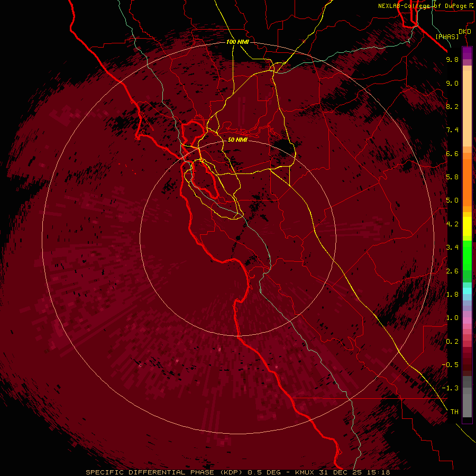Click the 4.2 scale value
The image size is (476, 476).
click(452, 224)
